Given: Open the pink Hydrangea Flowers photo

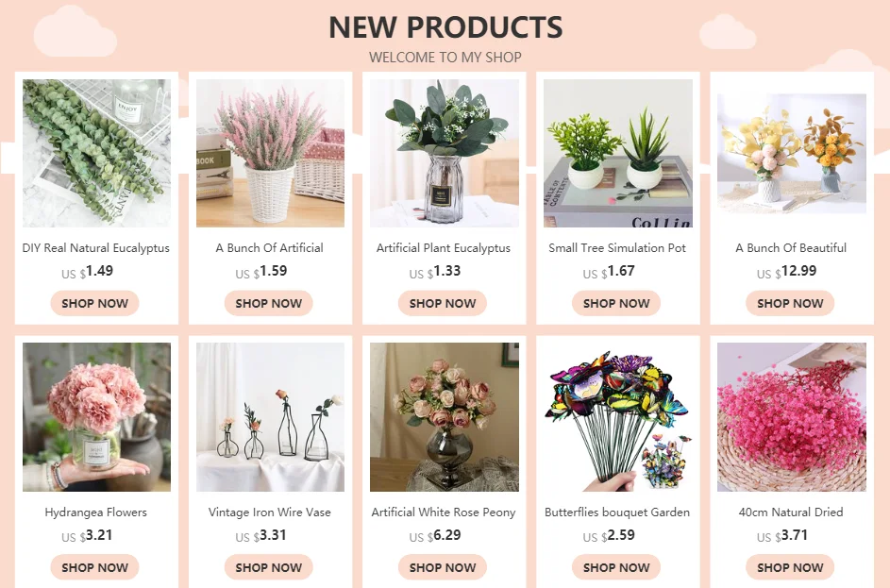Looking at the screenshot, I should point(96,417).
